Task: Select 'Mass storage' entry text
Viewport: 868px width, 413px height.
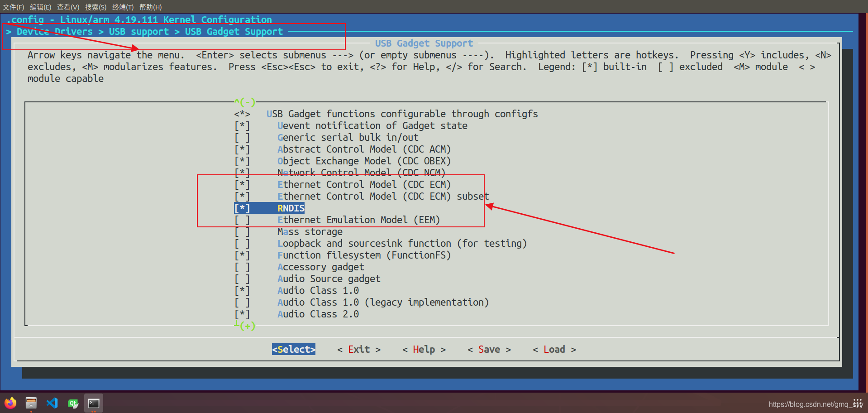Action: [310, 231]
